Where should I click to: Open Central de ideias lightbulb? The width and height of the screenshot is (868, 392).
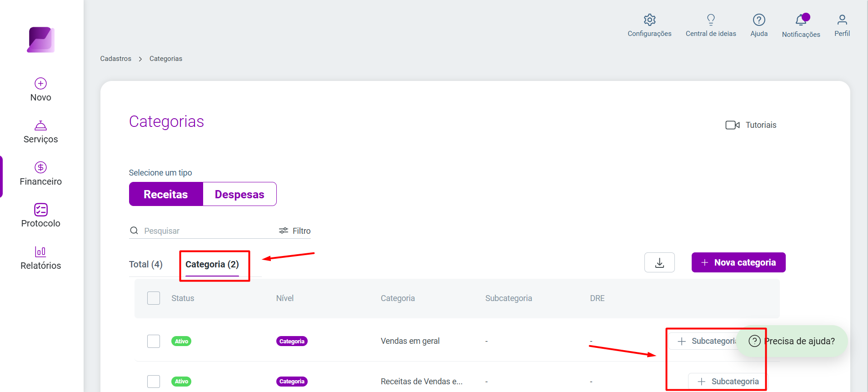pyautogui.click(x=711, y=20)
